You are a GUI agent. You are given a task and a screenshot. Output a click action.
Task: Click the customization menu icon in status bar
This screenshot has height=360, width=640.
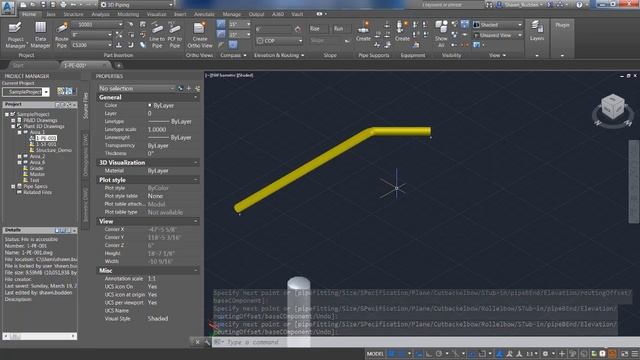point(635,353)
